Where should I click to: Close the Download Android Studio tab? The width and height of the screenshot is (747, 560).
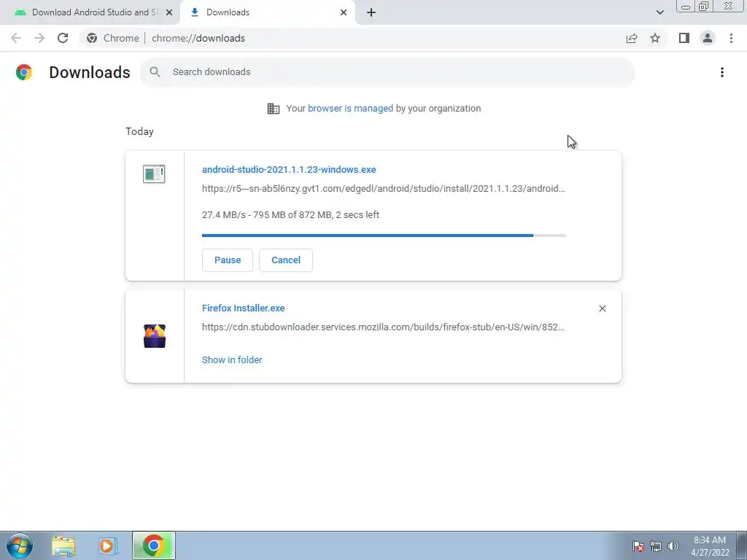tap(169, 12)
